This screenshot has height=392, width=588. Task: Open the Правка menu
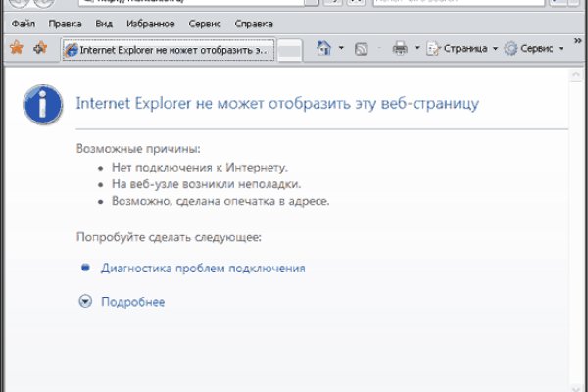point(66,22)
